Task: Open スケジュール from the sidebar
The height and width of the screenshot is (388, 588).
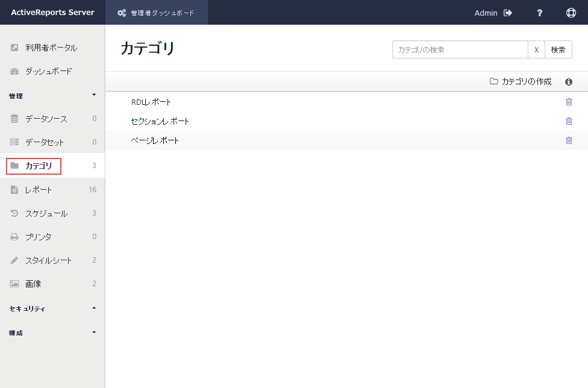Action: click(x=46, y=213)
